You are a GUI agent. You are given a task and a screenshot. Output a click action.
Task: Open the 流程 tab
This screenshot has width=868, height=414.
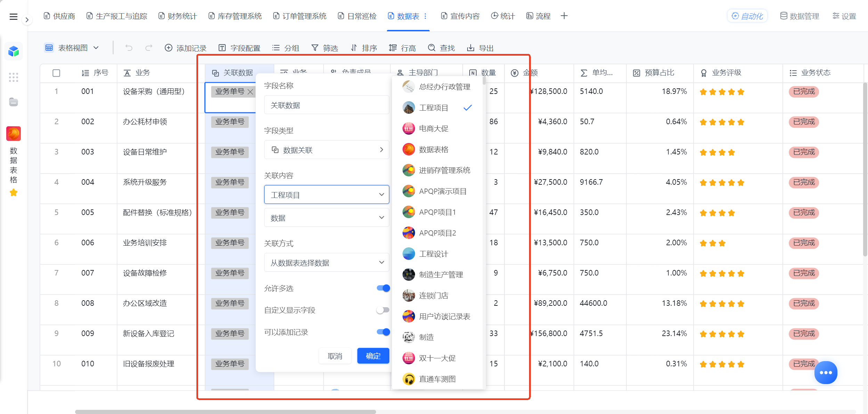click(x=538, y=16)
